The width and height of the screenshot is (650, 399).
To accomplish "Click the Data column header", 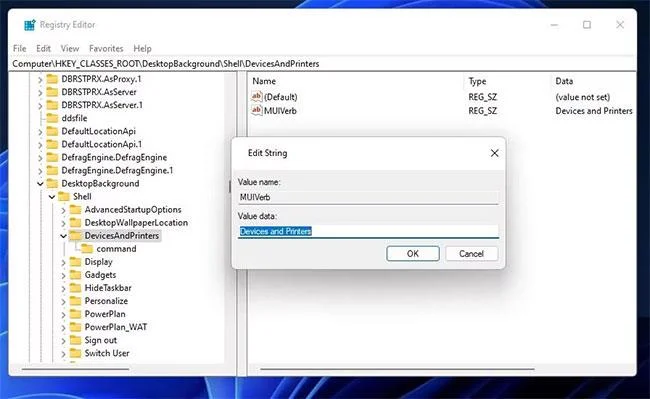I will pos(564,81).
